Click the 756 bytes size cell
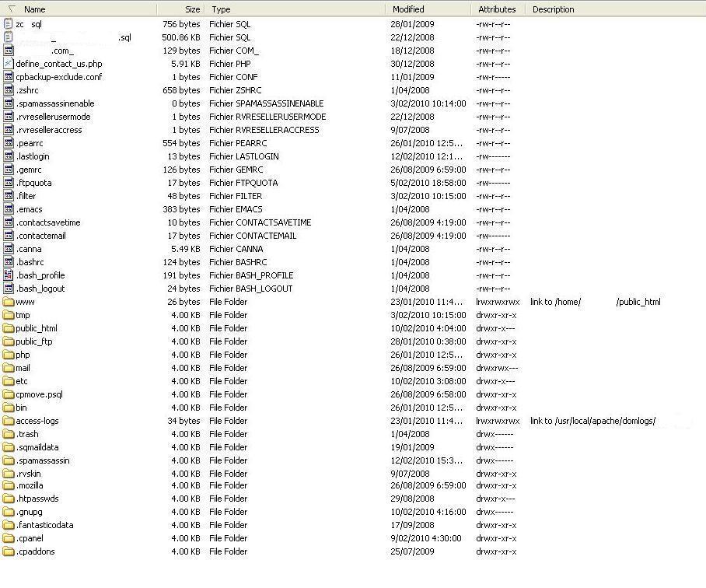This screenshot has width=706, height=588. (181, 24)
